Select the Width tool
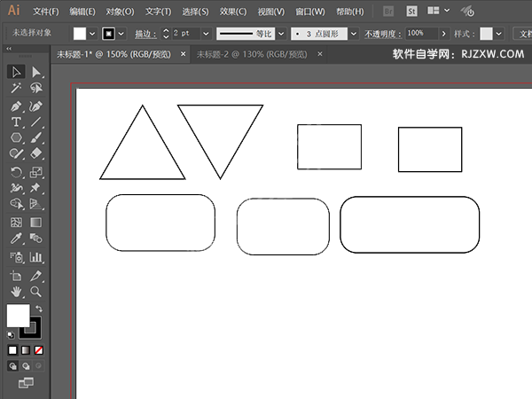Image resolution: width=532 pixels, height=399 pixels. (x=16, y=188)
